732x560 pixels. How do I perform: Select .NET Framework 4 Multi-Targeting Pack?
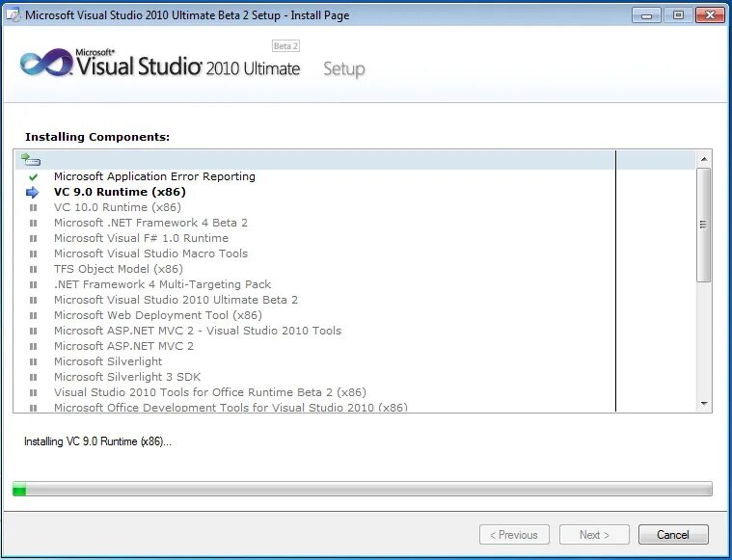click(162, 284)
